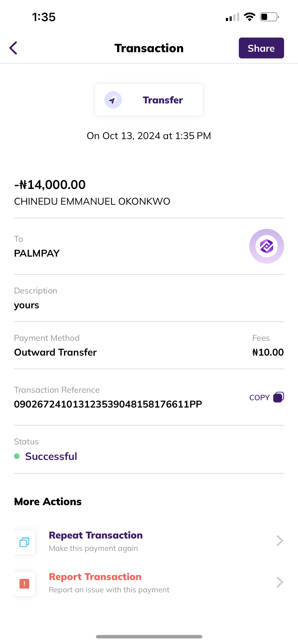Tap the Wi-Fi status icon
The image size is (298, 644).
tap(249, 17)
